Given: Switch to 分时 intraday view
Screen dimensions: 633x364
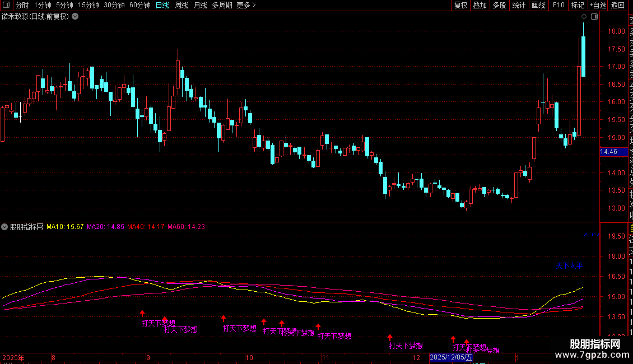Looking at the screenshot, I should pos(22,5).
